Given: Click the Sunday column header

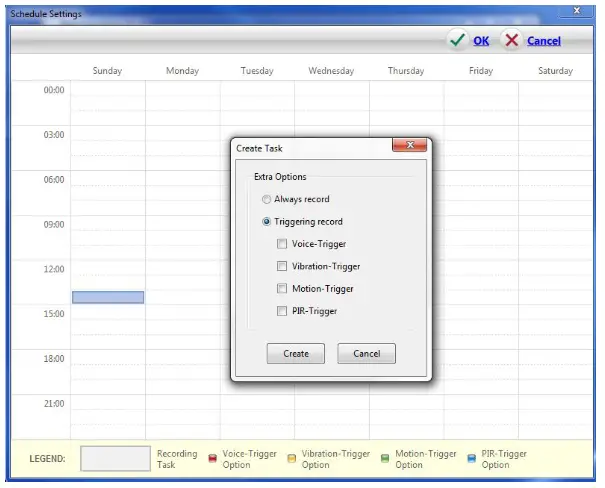Looking at the screenshot, I should coord(107,71).
